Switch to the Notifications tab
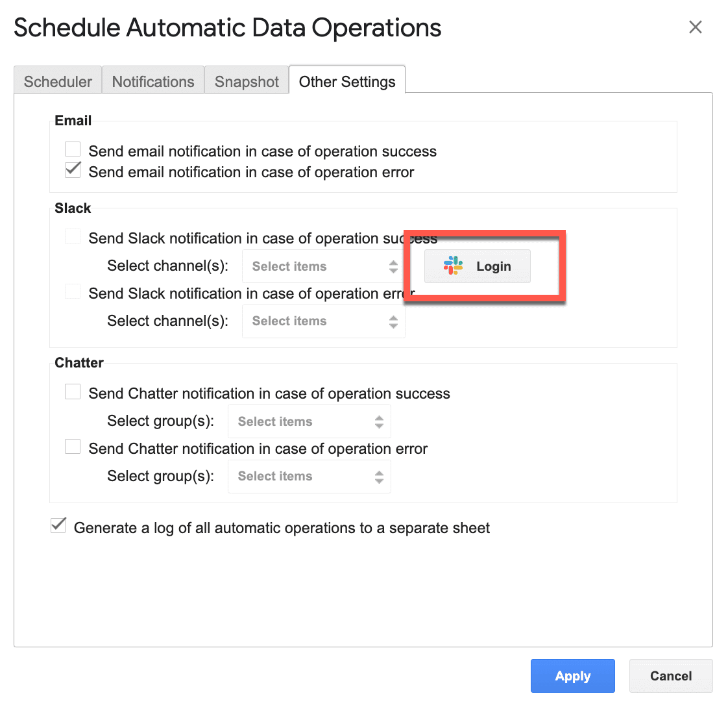The height and width of the screenshot is (709, 728). 153,81
